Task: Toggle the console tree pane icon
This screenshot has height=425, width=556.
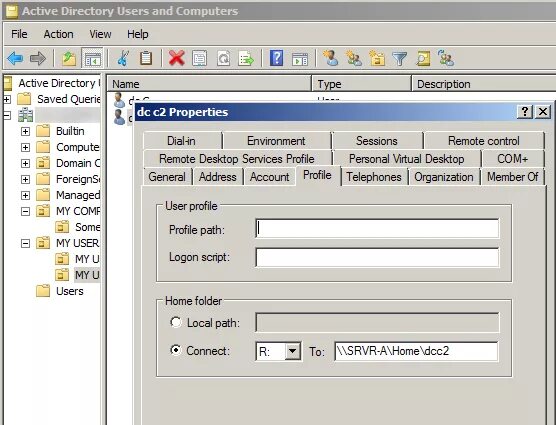Action: tap(92, 58)
